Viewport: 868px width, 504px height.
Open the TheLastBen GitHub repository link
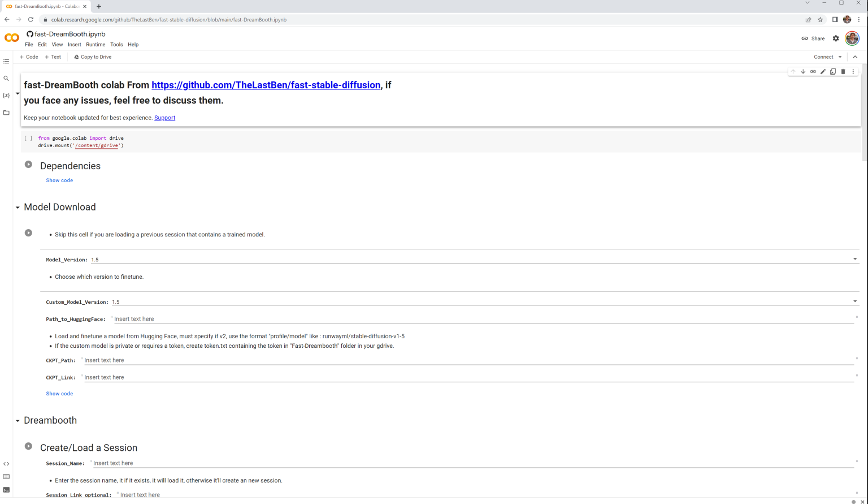tap(266, 85)
